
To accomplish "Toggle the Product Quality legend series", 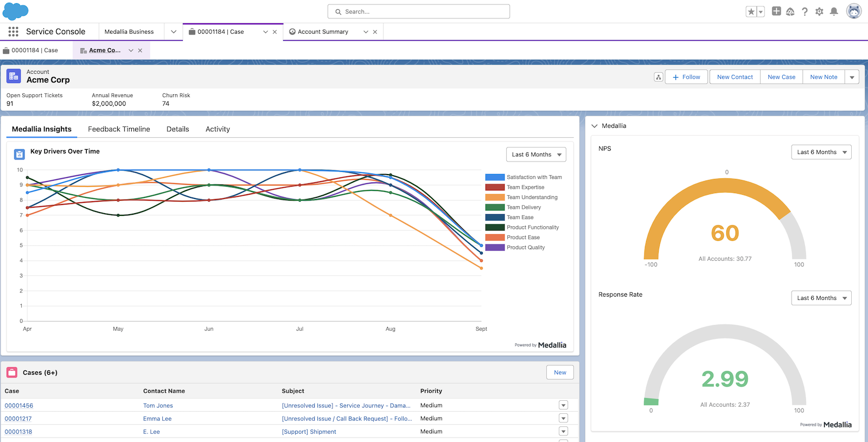I will pos(525,247).
